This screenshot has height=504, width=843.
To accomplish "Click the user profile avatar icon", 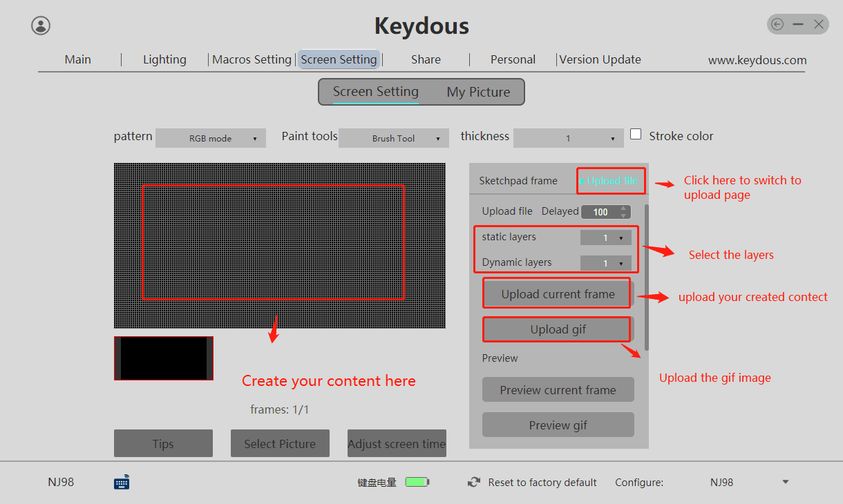I will pyautogui.click(x=41, y=26).
